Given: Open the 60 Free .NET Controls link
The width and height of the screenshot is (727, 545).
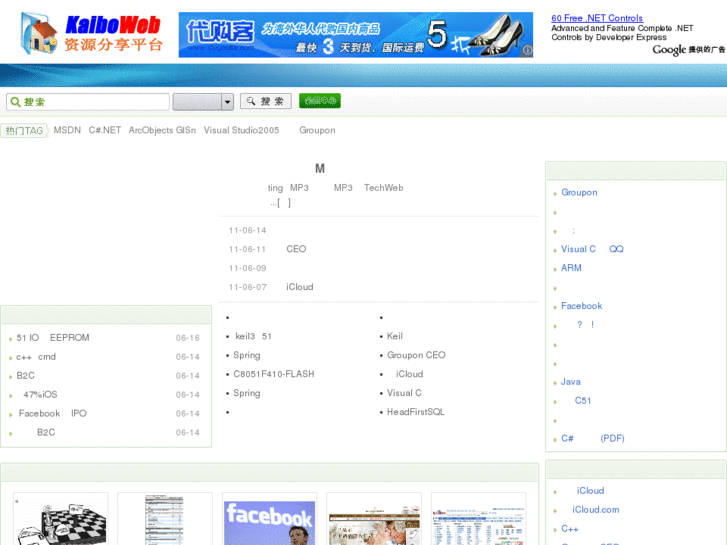Looking at the screenshot, I should (x=597, y=18).
